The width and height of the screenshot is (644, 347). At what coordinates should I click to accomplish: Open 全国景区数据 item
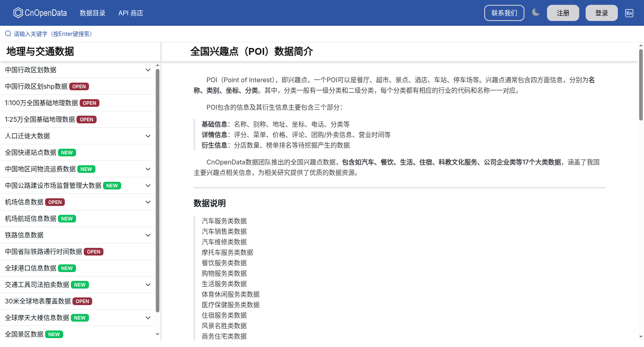[x=77, y=334]
